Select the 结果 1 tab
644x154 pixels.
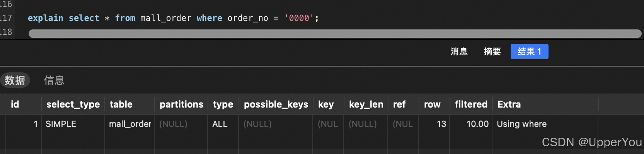[529, 51]
